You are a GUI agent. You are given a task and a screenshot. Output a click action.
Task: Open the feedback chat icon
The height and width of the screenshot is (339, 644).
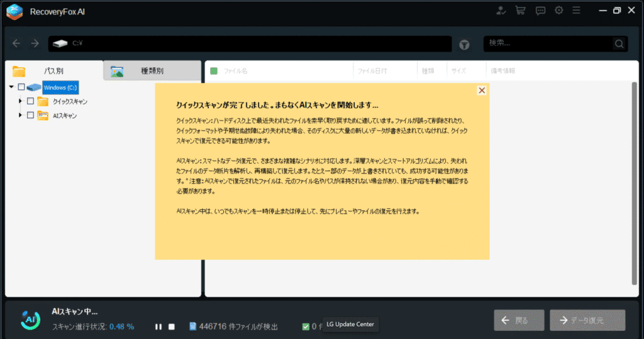tap(540, 11)
